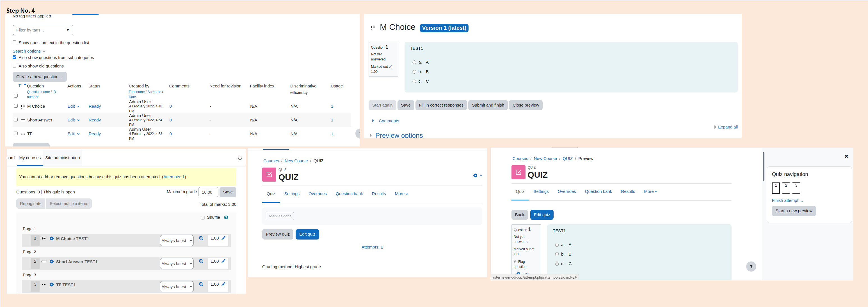Enable Also show old questions
The width and height of the screenshot is (868, 307).
15,66
